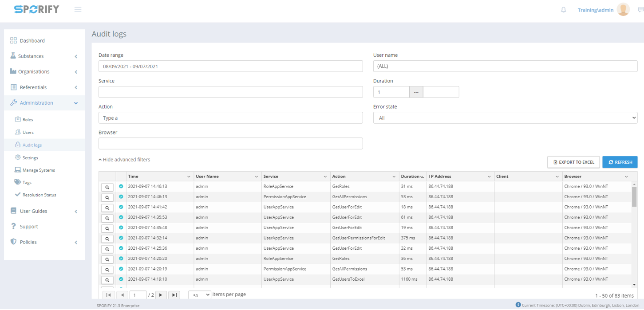View details of the GetUsersToExcel log entry
Screen dimensions: 644x310
pyautogui.click(x=107, y=280)
